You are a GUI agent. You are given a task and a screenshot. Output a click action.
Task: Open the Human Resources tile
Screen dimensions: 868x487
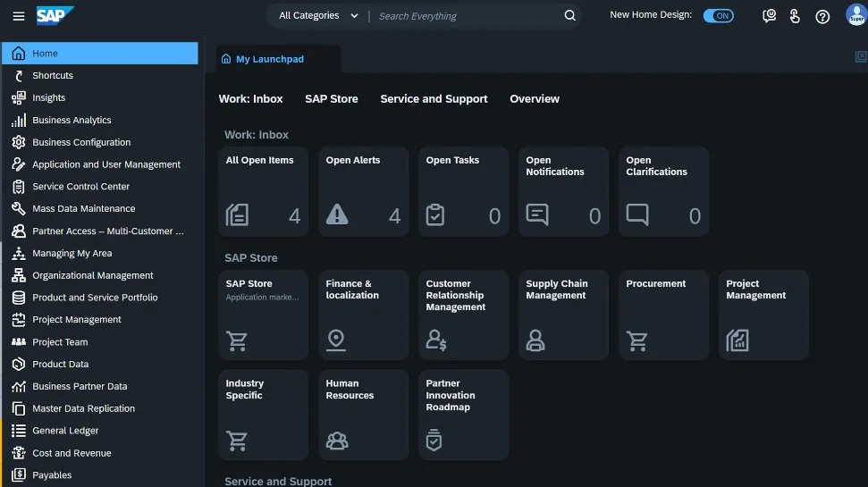click(363, 415)
